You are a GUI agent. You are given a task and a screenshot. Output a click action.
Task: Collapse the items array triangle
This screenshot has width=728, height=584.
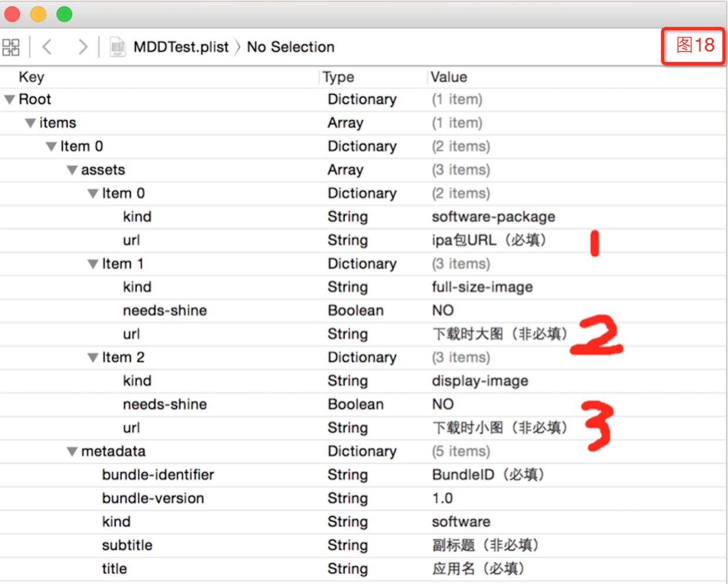pyautogui.click(x=31, y=123)
